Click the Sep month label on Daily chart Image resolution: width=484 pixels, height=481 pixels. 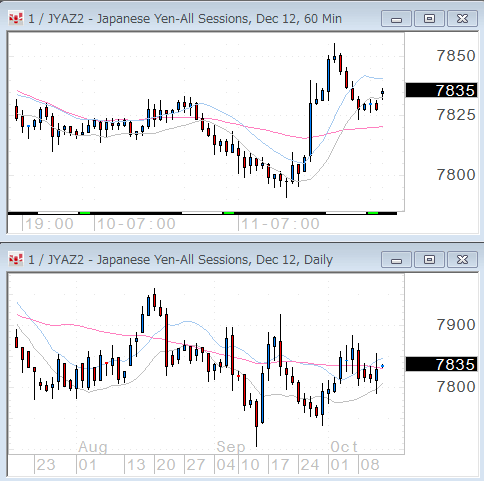click(x=231, y=447)
